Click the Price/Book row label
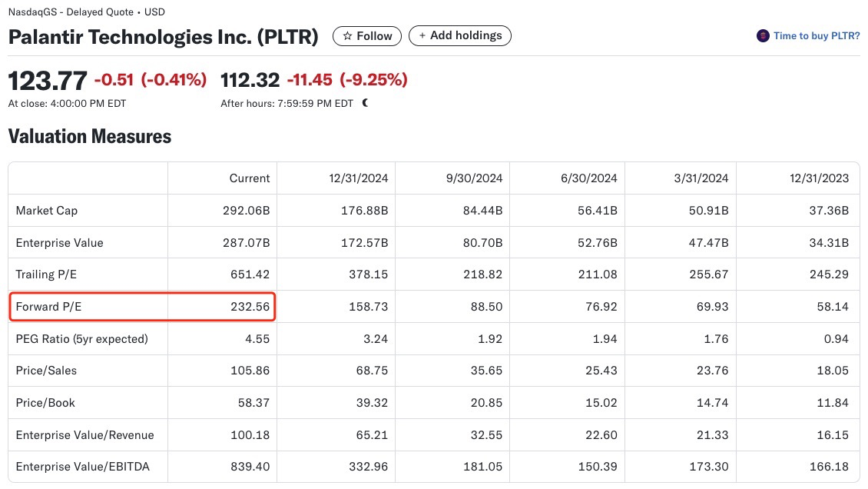868x489 pixels. coord(45,403)
